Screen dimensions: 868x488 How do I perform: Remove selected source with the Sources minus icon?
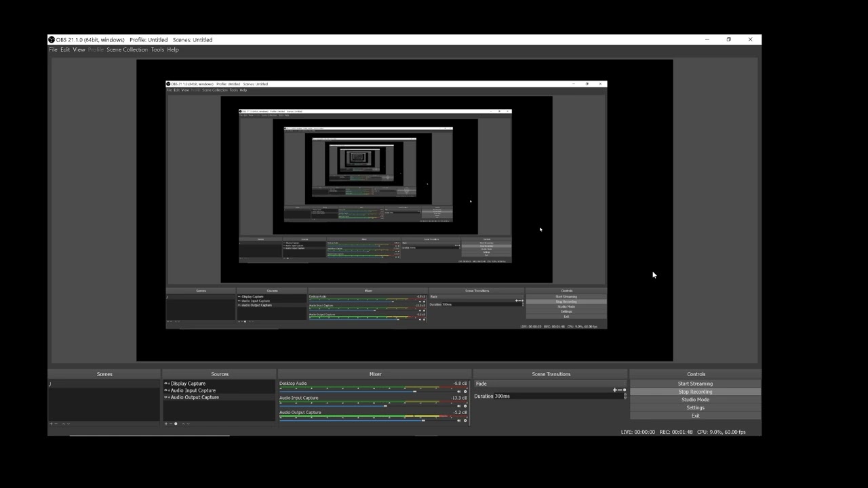pyautogui.click(x=171, y=424)
